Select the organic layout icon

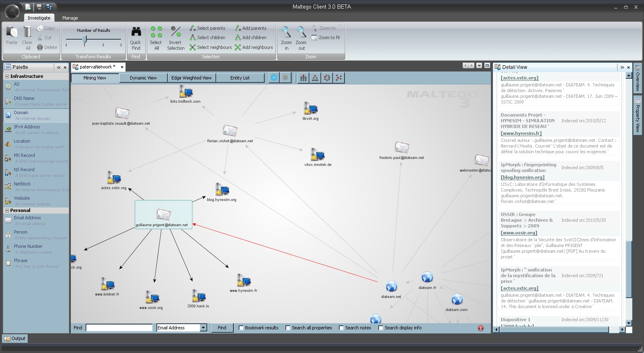[x=339, y=78]
